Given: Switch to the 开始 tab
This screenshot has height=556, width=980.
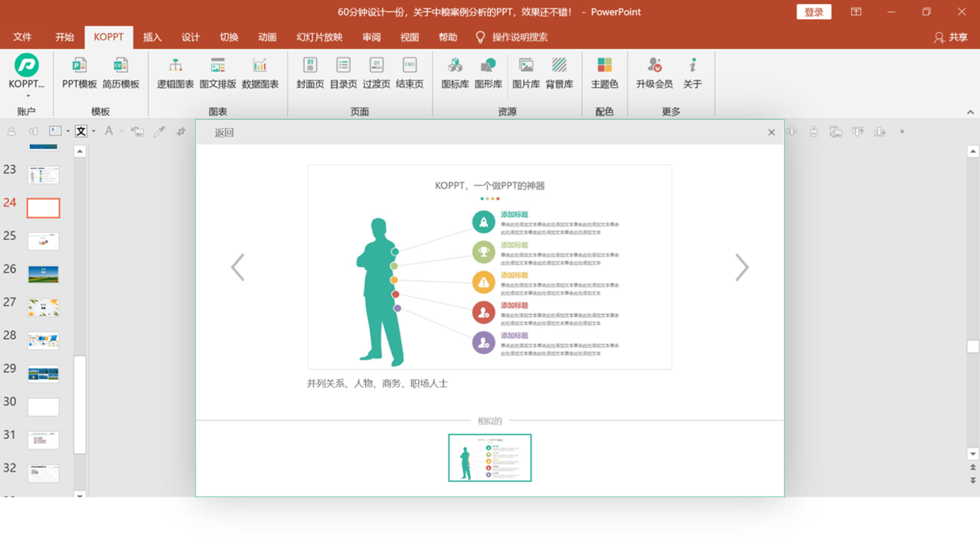Looking at the screenshot, I should tap(65, 37).
